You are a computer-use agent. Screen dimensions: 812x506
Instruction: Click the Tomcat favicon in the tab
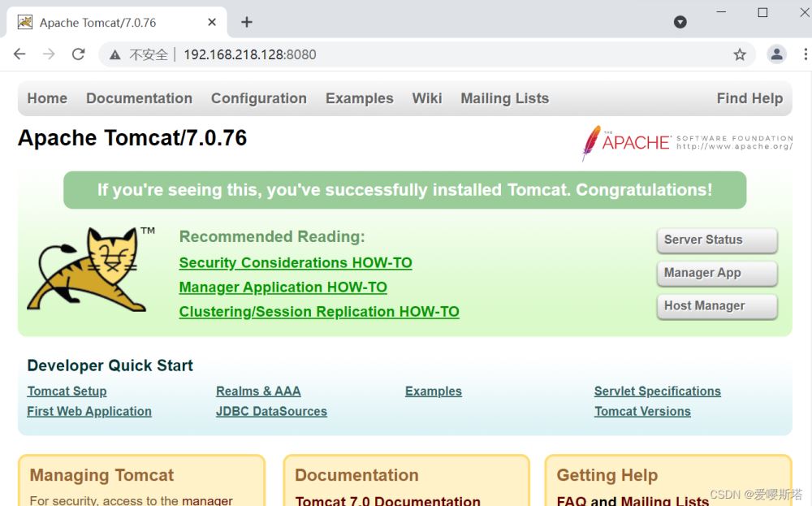pyautogui.click(x=25, y=22)
